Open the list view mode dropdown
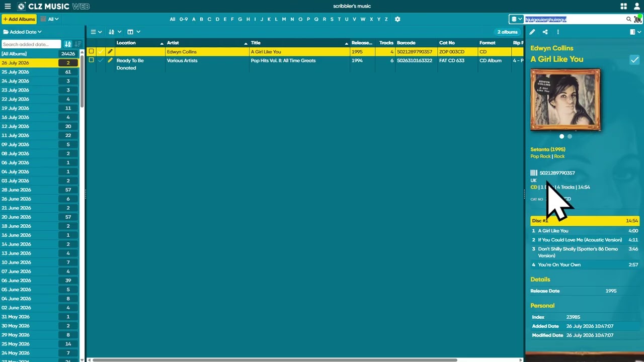The image size is (644, 362). (96, 32)
